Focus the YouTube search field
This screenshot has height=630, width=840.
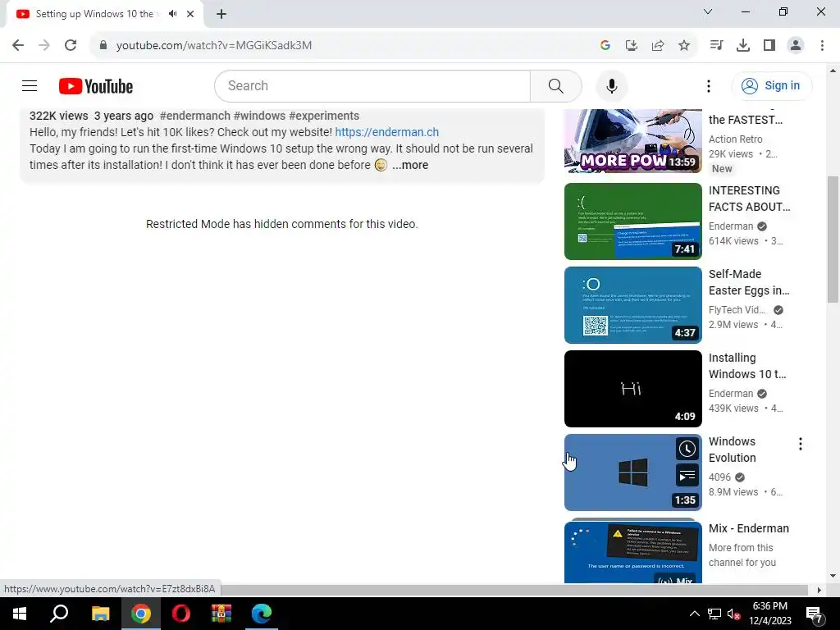372,85
